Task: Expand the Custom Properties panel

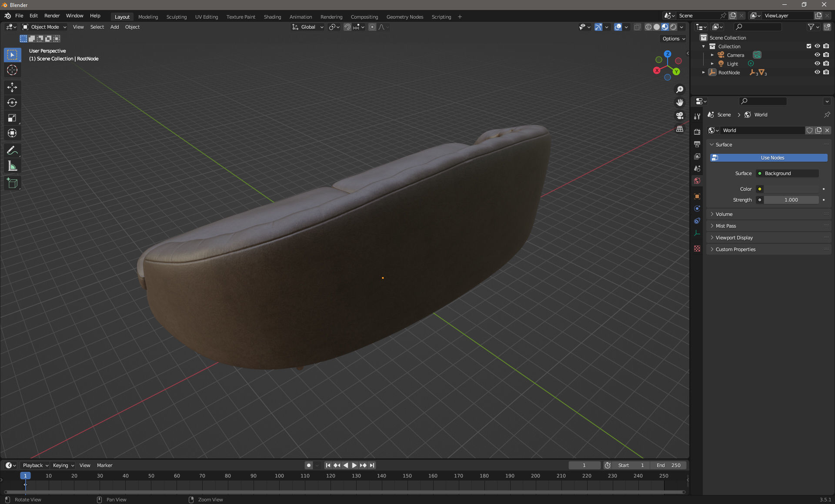Action: coord(768,249)
